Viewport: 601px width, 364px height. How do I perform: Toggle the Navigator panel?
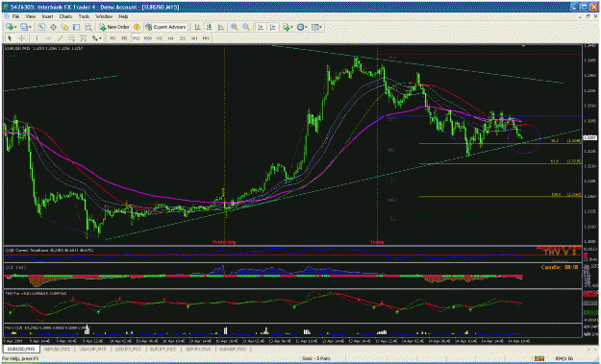coord(64,27)
